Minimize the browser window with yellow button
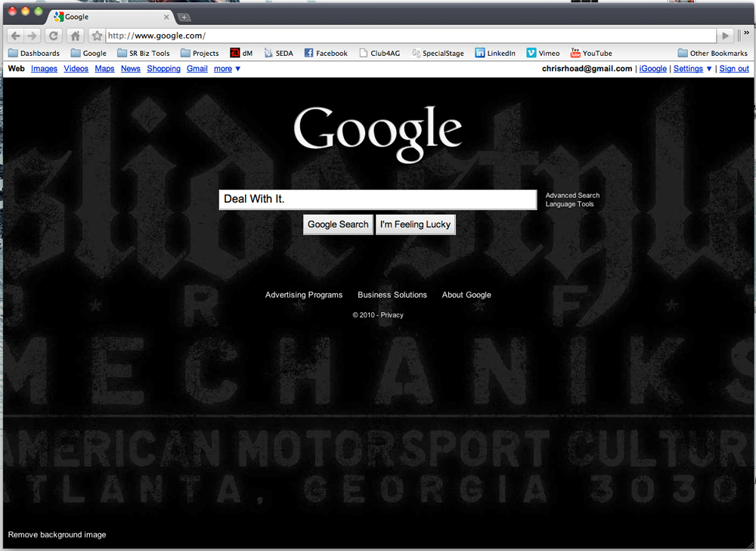The image size is (756, 551). click(25, 11)
